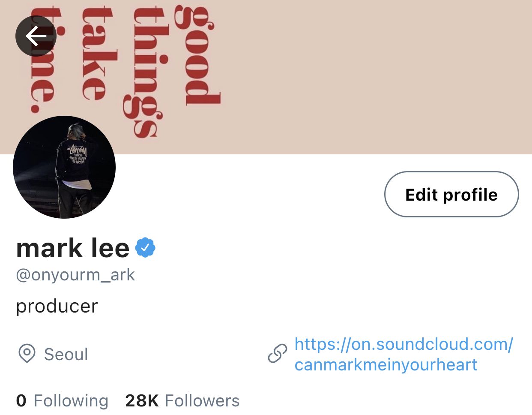Go back using the arrow icon
The width and height of the screenshot is (532, 415).
36,36
